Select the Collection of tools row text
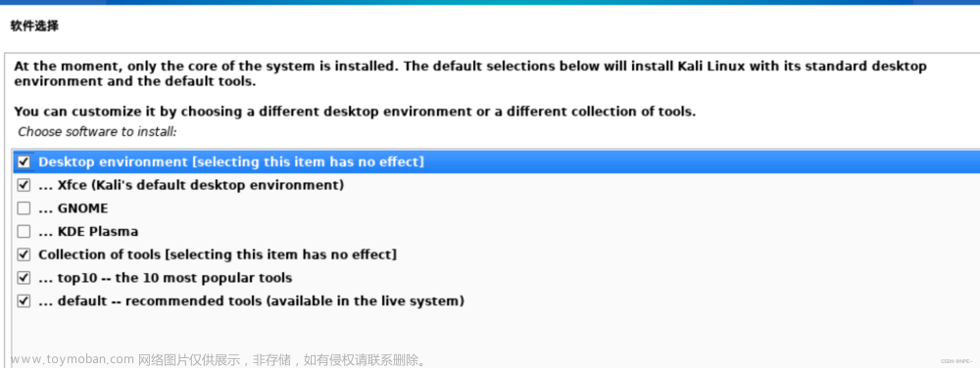Image resolution: width=980 pixels, height=368 pixels. 218,254
